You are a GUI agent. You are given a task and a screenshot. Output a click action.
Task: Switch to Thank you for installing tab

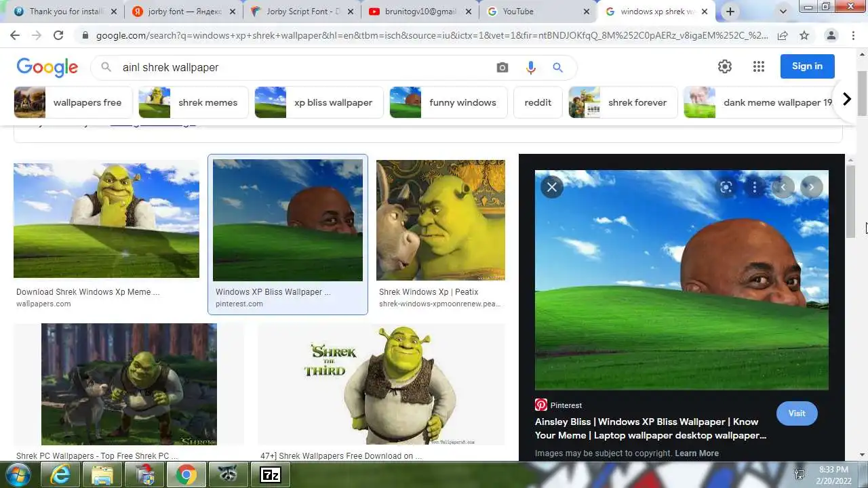66,12
